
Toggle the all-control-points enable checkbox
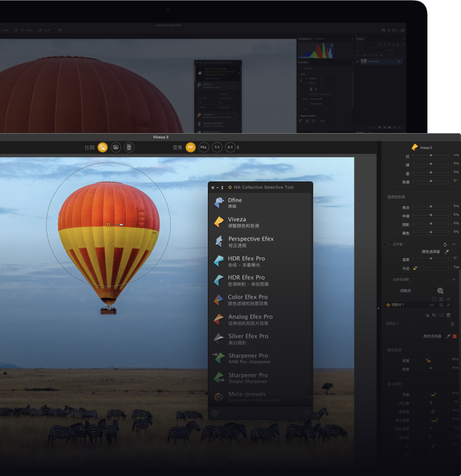pos(448,299)
